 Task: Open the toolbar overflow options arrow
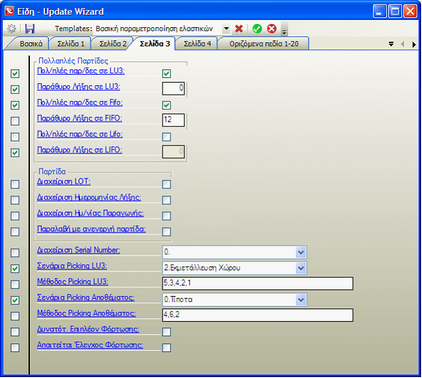click(284, 29)
